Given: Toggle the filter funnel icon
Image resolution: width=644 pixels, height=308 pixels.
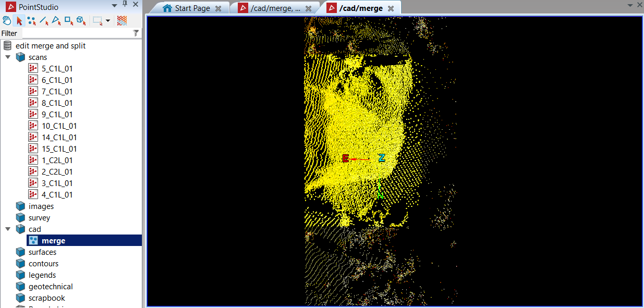Looking at the screenshot, I should (x=136, y=33).
